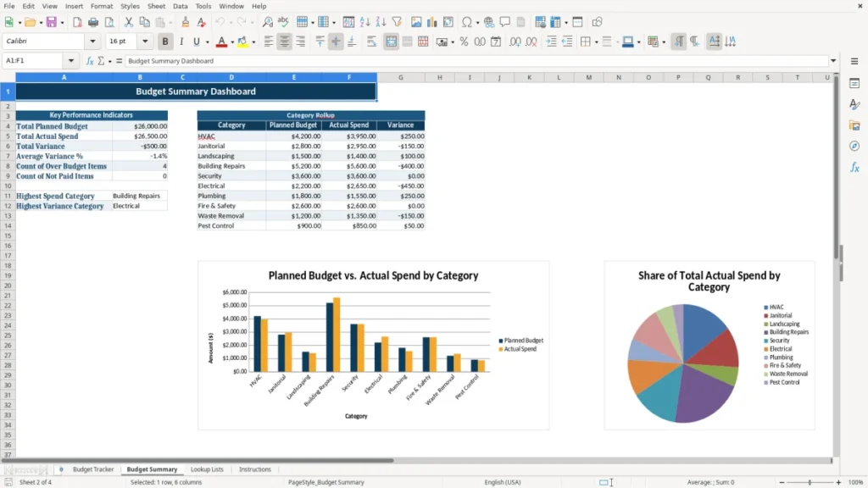Open sidebar Properties panel icon
The height and width of the screenshot is (488, 868).
tap(854, 83)
